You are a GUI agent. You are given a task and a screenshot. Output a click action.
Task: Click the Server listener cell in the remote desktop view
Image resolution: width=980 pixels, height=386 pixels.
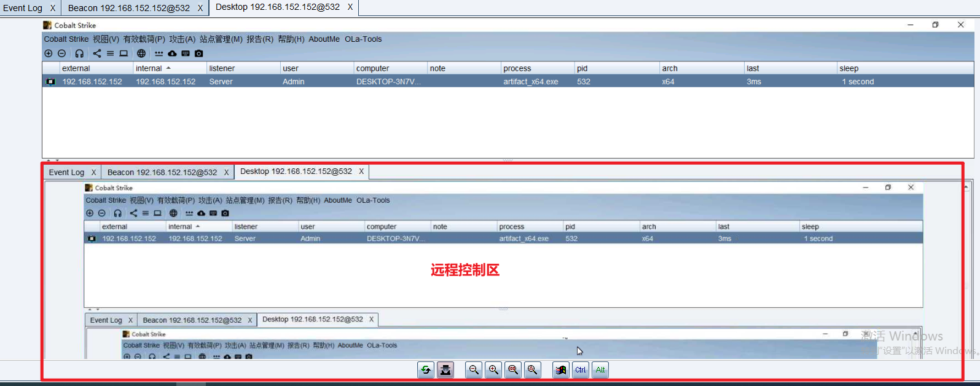tap(245, 238)
